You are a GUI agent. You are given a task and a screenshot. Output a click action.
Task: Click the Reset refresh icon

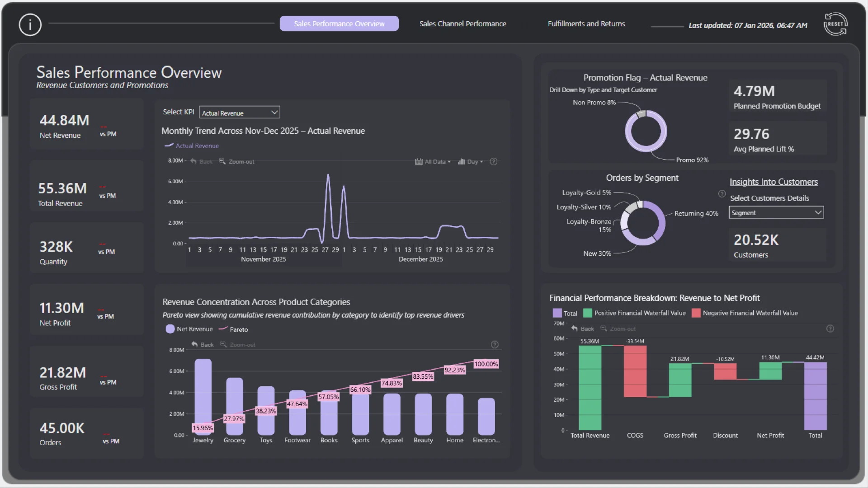click(x=835, y=24)
